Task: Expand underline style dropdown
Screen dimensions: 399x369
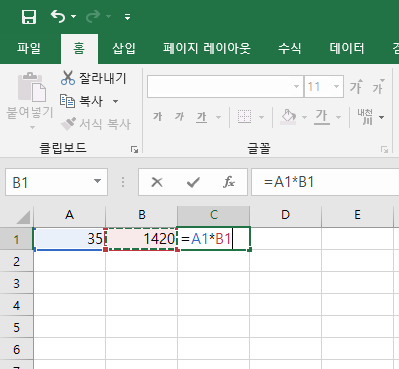Action: tap(218, 117)
